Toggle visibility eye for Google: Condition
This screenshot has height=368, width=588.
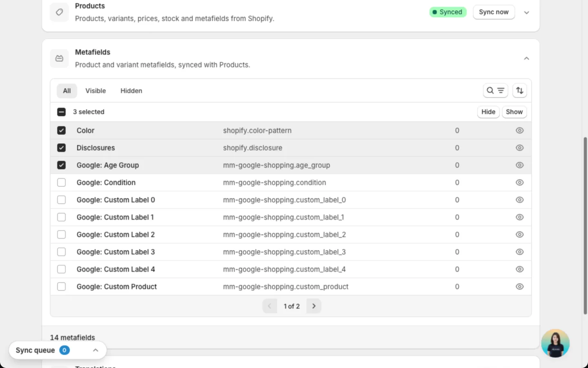pos(519,182)
